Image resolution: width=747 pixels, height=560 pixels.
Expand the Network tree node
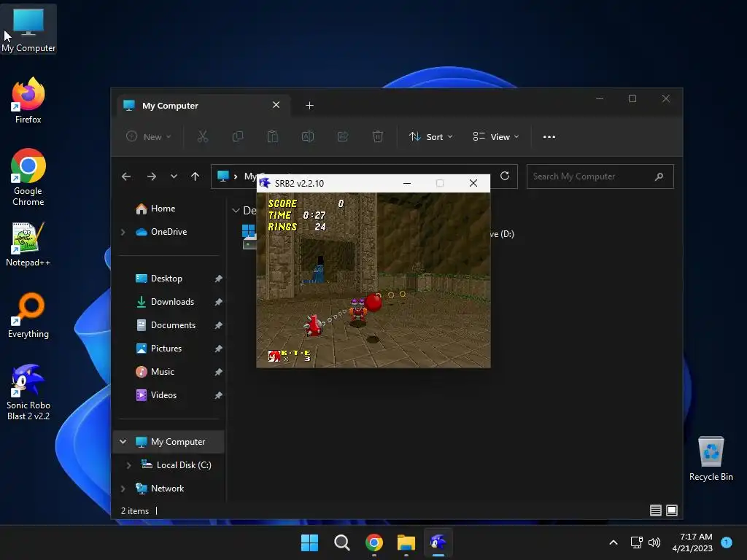[x=123, y=489]
